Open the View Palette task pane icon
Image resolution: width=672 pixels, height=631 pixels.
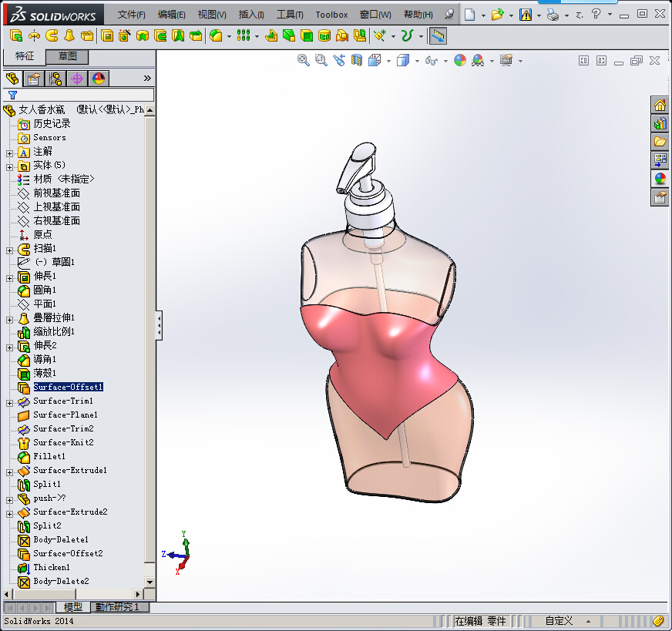[660, 160]
